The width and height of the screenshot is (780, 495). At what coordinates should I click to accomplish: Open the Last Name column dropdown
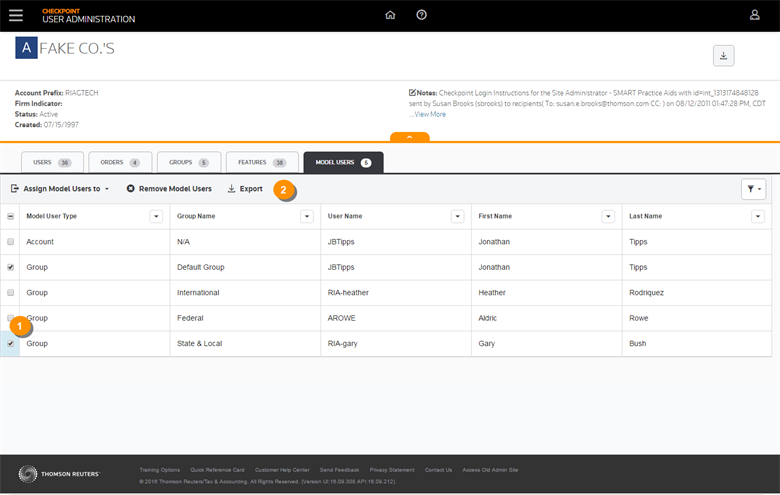tap(757, 216)
